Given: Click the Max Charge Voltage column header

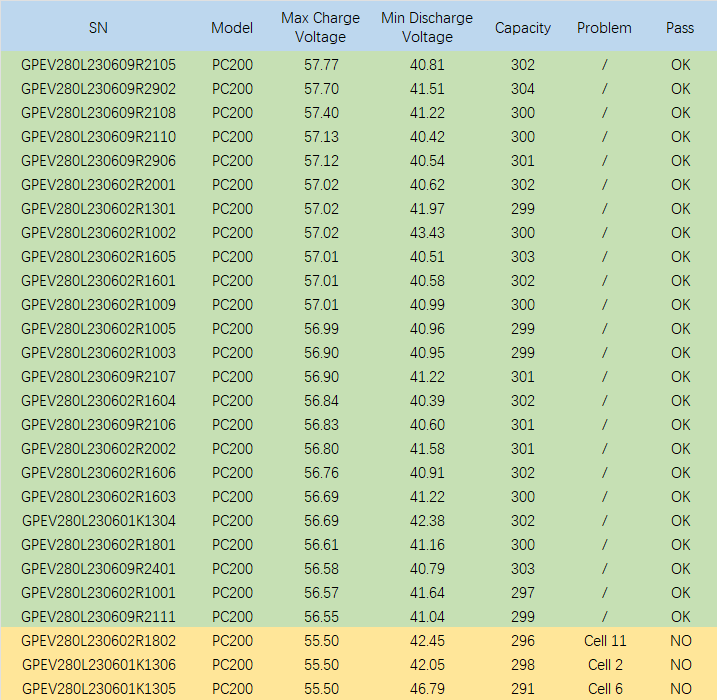Looking at the screenshot, I should (x=320, y=28).
